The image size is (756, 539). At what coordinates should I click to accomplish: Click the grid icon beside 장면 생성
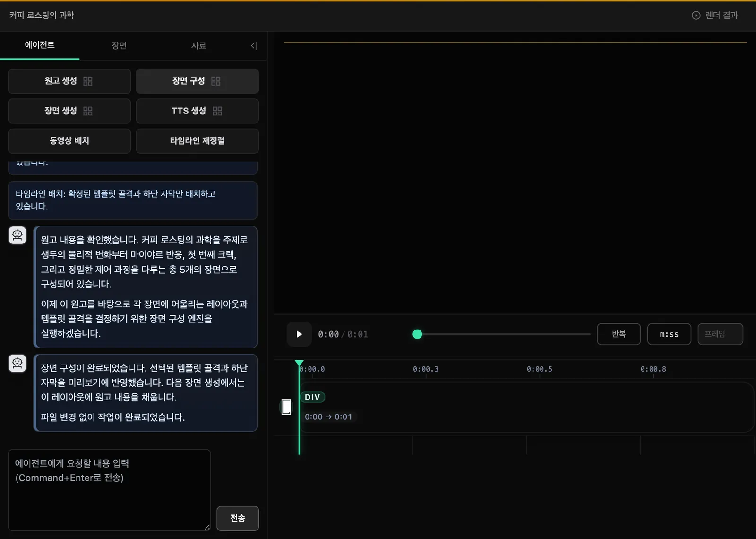pyautogui.click(x=88, y=111)
